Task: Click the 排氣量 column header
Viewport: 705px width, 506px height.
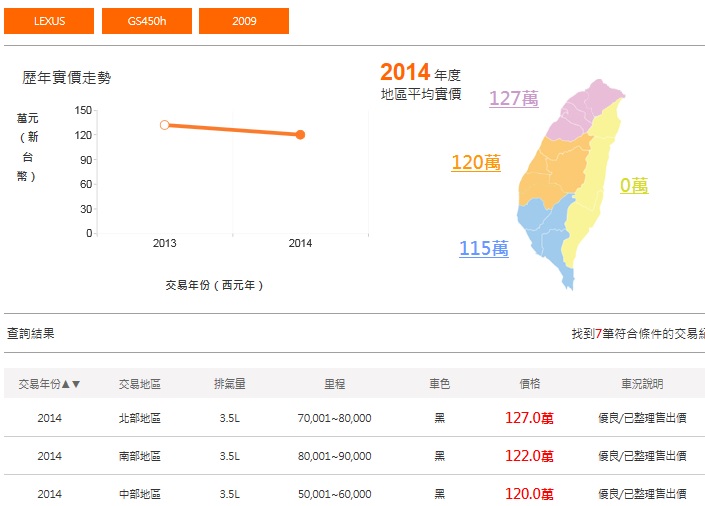Action: 230,384
